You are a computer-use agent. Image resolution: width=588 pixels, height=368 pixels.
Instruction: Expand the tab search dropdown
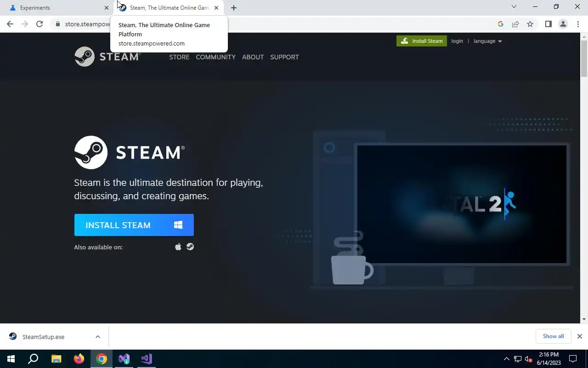click(x=514, y=7)
